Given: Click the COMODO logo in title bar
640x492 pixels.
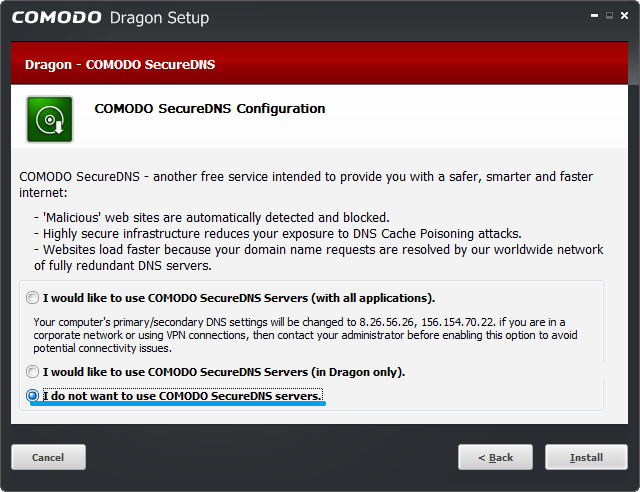Looking at the screenshot, I should (x=56, y=17).
